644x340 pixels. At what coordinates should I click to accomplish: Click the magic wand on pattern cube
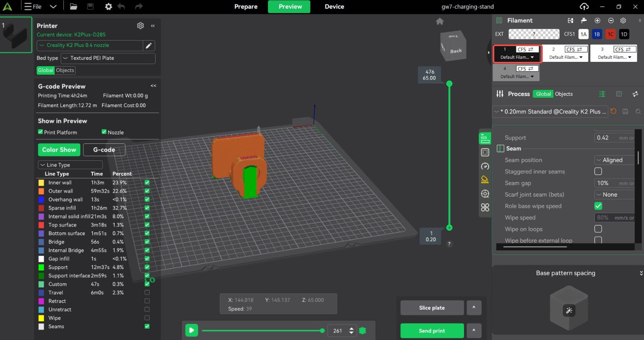[x=569, y=310]
